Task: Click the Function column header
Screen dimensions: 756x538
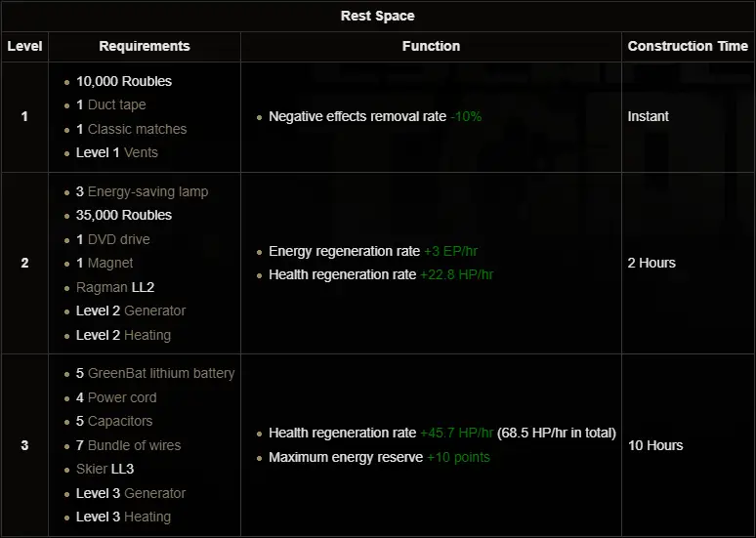Action: [431, 46]
